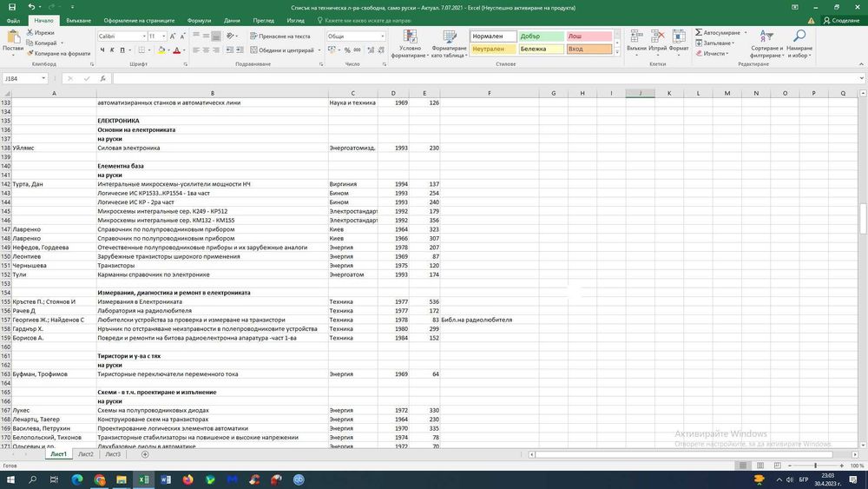Screen dimensions: 868x489
Task: Increase indent in alignment group
Action: [x=240, y=50]
